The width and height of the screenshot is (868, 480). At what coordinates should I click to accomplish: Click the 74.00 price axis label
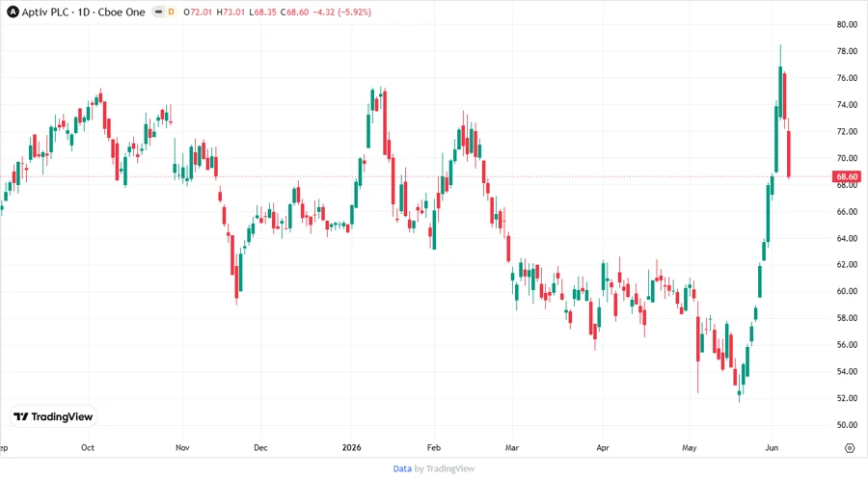[x=847, y=104]
